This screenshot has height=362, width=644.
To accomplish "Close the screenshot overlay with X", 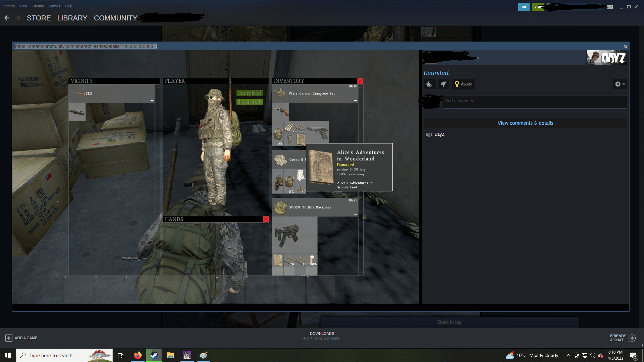I will pyautogui.click(x=625, y=47).
